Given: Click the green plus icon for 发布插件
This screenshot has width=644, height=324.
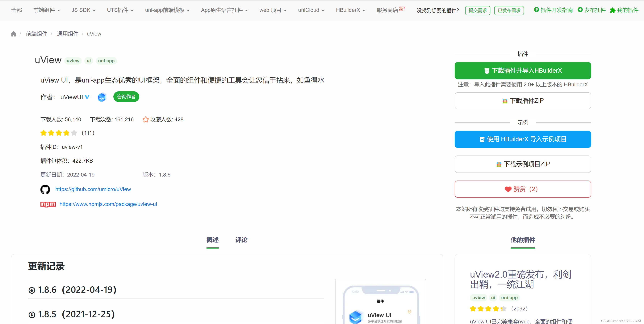Looking at the screenshot, I should point(580,10).
